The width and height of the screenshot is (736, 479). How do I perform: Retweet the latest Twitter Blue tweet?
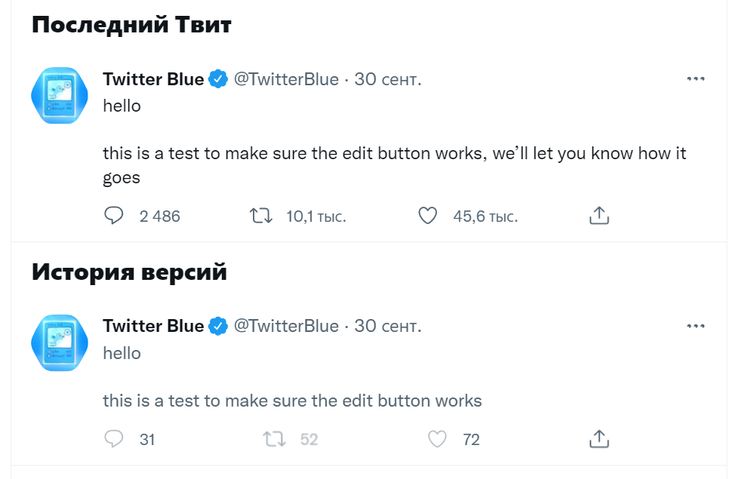261,215
